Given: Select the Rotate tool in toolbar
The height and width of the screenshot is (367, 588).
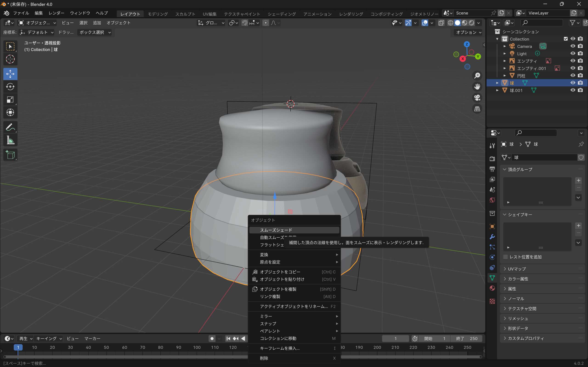Looking at the screenshot, I should point(10,87).
